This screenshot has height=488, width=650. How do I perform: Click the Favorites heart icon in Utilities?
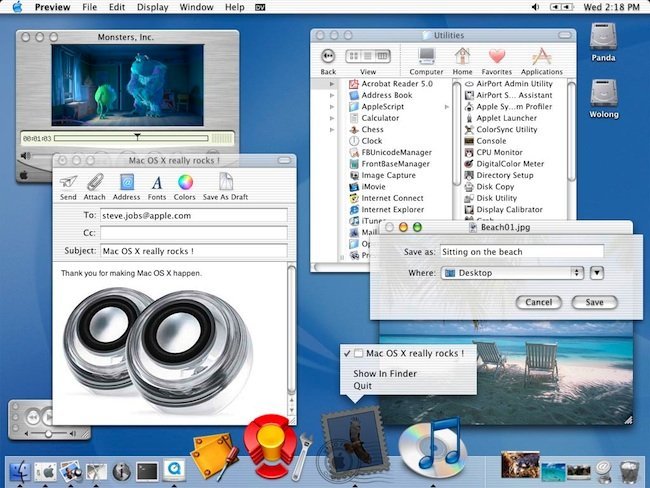point(496,57)
